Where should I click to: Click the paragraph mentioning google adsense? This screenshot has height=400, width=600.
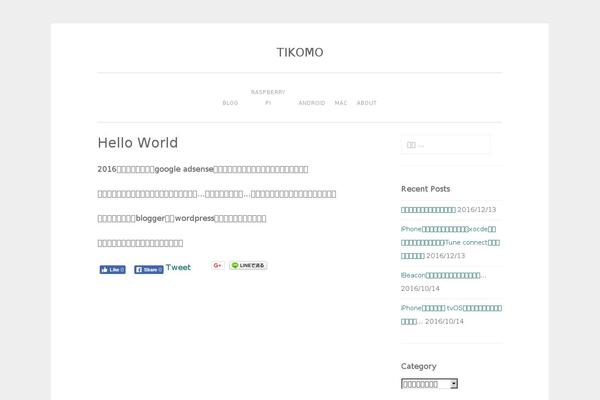click(203, 169)
